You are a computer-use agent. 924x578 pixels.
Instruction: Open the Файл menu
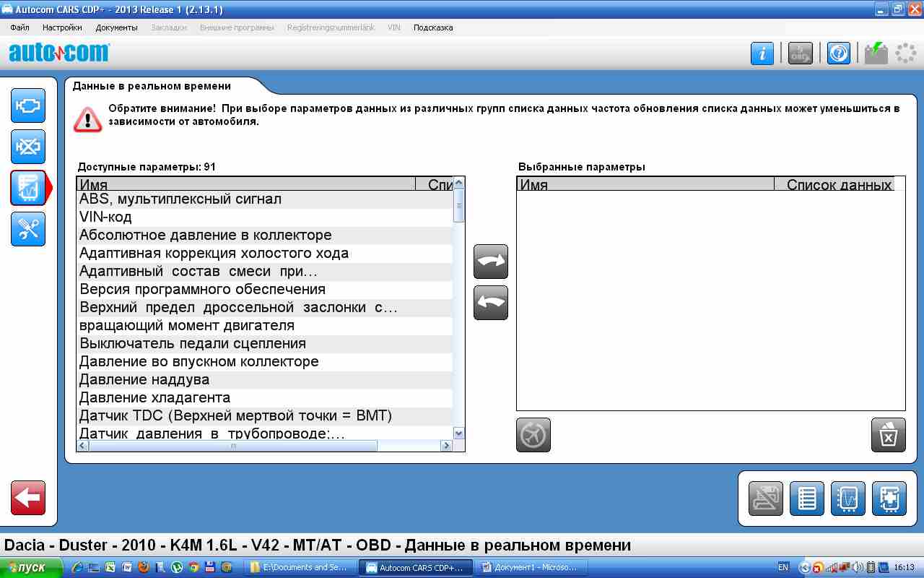coord(20,27)
